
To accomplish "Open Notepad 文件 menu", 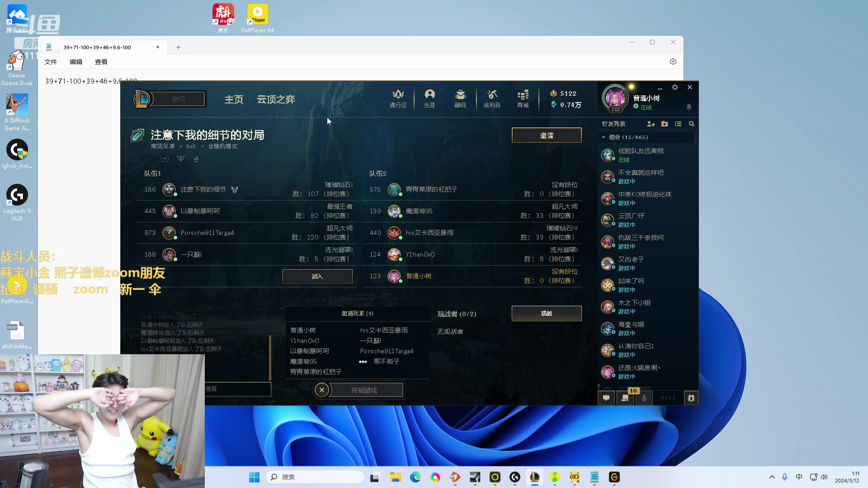I will 51,62.
